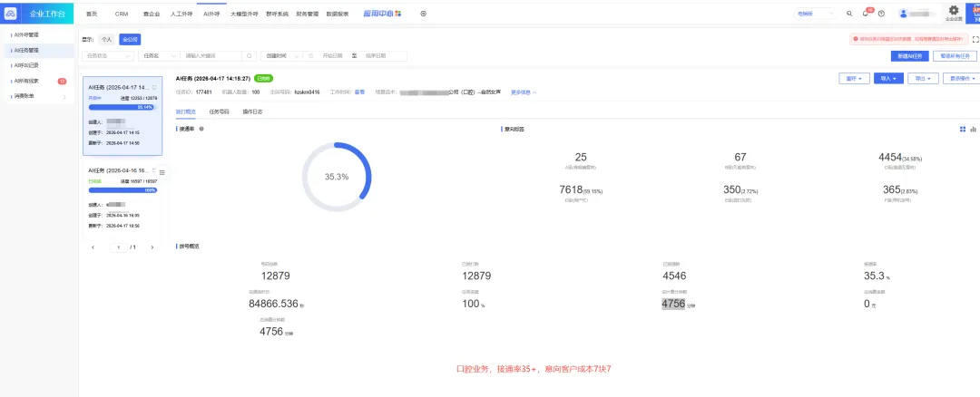Viewport: 980px width, 397px height.
Task: Open the 任务状态 dropdown
Action: point(108,55)
